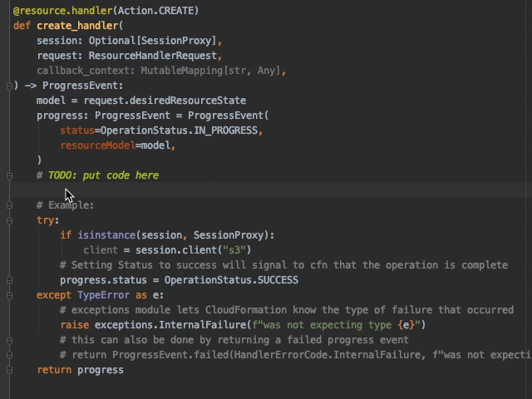Click the '@resource.handler' decorator text
Image resolution: width=532 pixels, height=399 pixels.
[x=63, y=11]
